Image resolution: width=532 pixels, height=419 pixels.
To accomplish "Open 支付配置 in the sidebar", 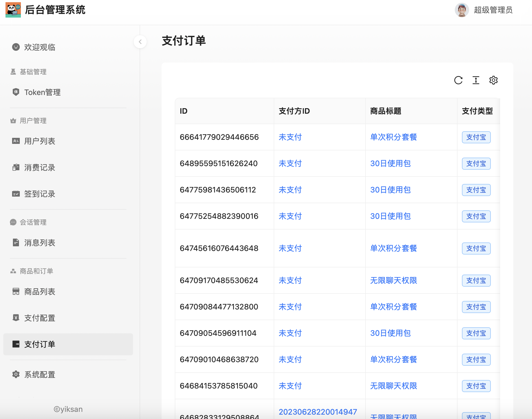I will point(68,318).
